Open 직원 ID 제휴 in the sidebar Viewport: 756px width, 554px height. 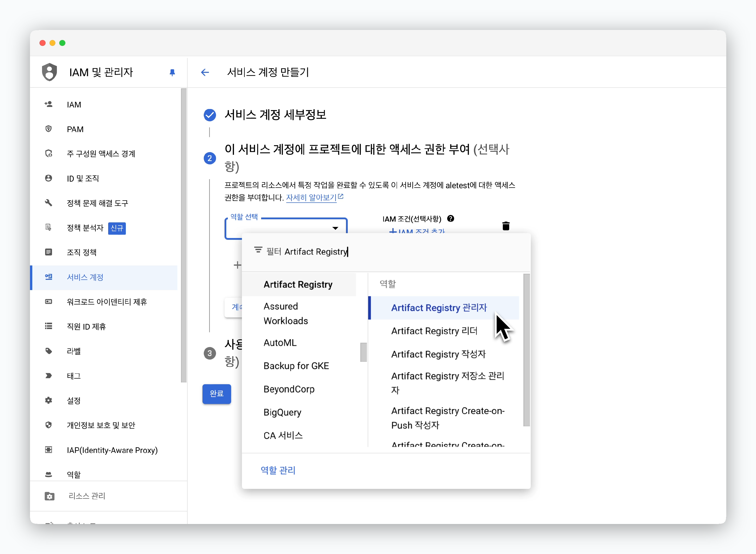(104, 327)
